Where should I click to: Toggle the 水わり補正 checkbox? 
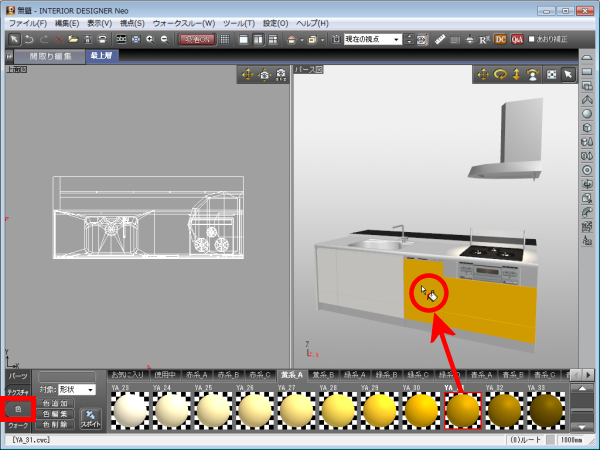[x=534, y=39]
